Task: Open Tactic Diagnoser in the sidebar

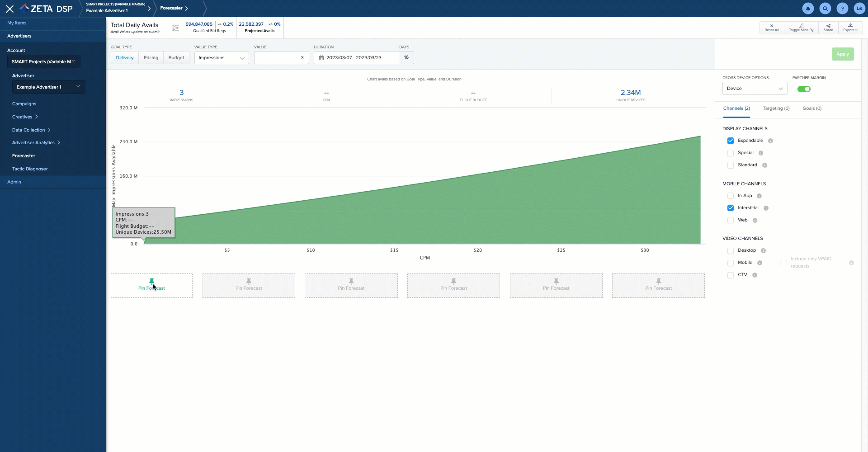Action: click(30, 169)
